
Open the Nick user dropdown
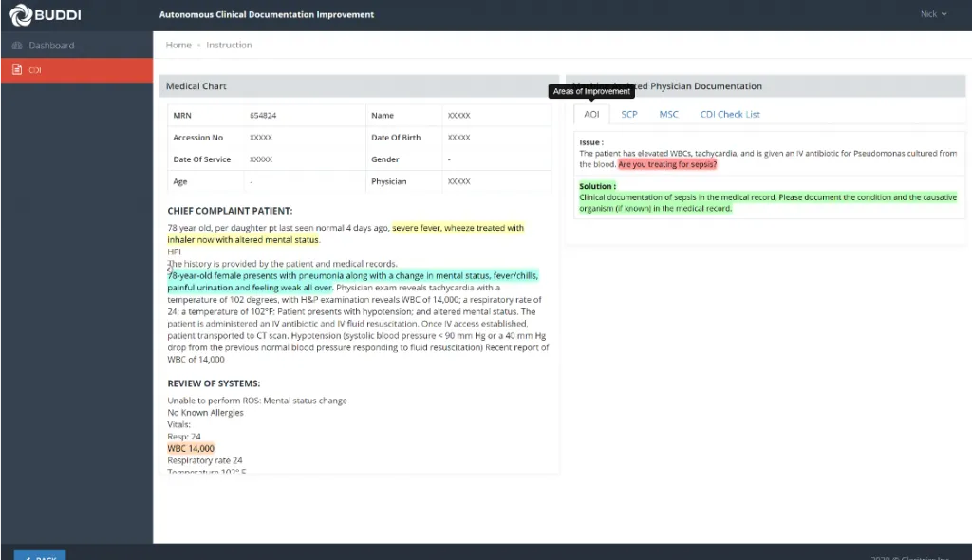[933, 14]
